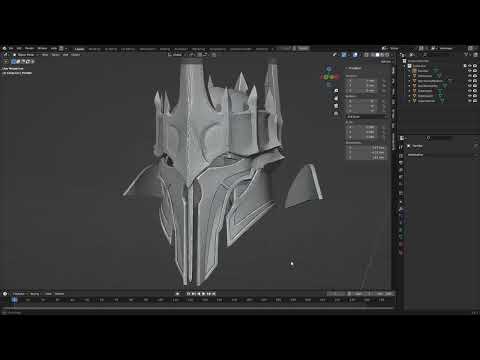Click the navigation gizmo orientation sphere

pos(329,76)
